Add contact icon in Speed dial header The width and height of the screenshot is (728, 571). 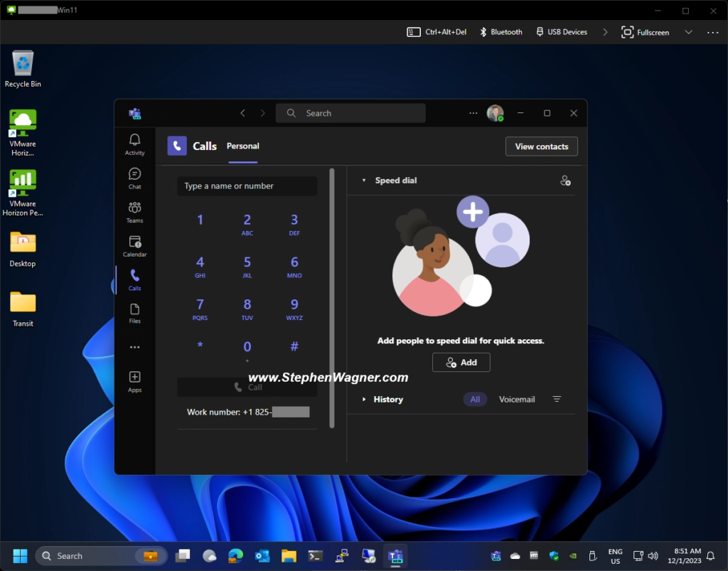[565, 181]
